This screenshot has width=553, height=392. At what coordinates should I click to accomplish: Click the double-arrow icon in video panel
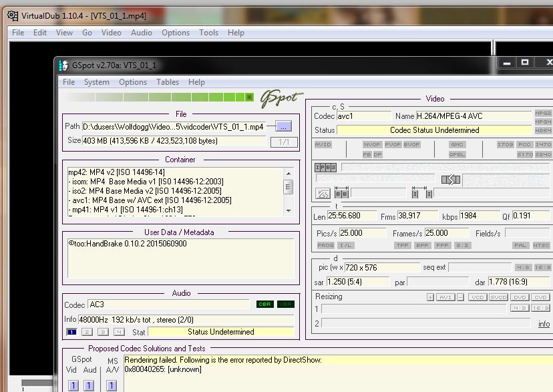click(x=451, y=179)
